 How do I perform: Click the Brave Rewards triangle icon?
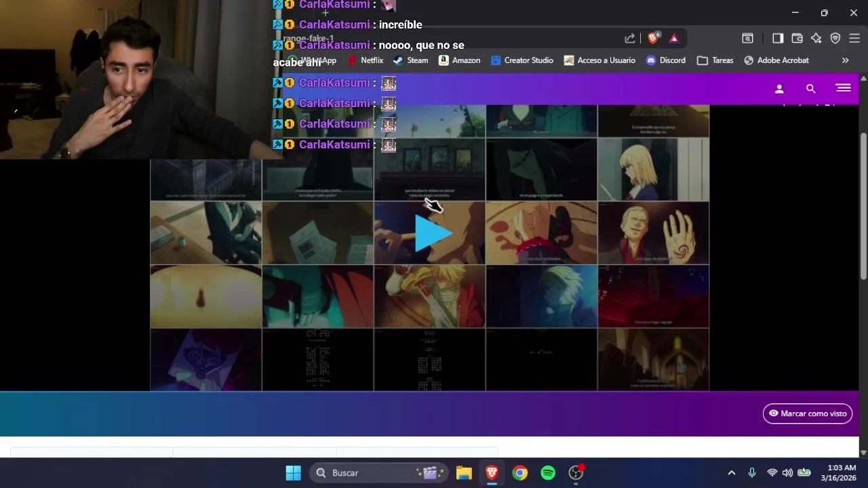(673, 39)
